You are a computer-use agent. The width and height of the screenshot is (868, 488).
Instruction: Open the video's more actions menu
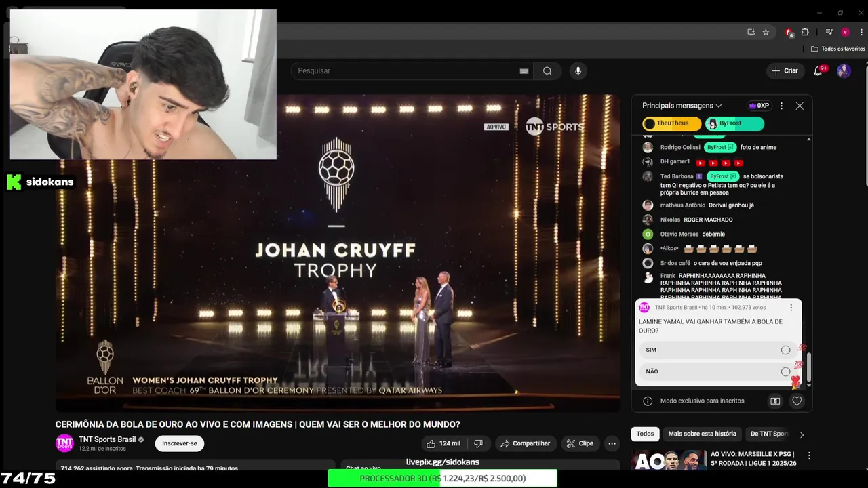612,443
